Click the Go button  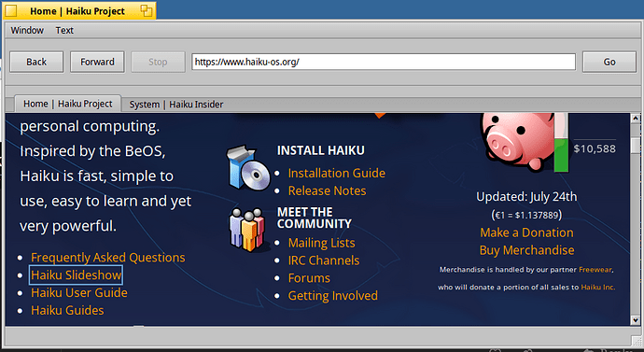coord(609,62)
